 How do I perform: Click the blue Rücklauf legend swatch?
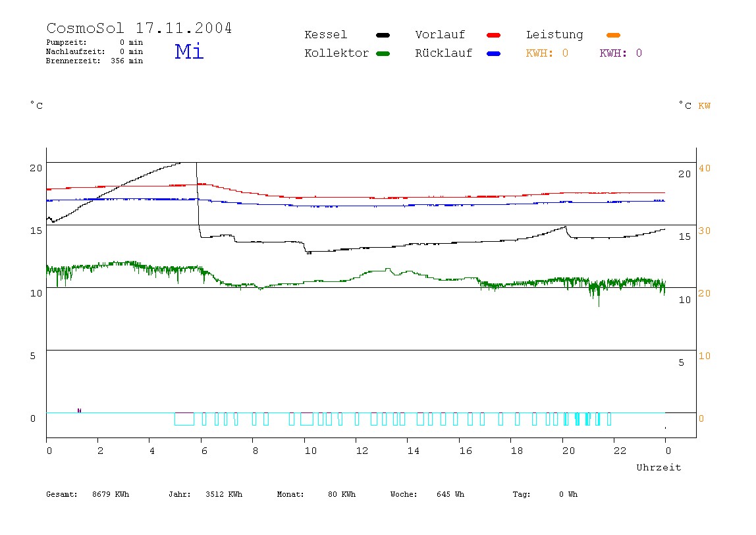494,53
